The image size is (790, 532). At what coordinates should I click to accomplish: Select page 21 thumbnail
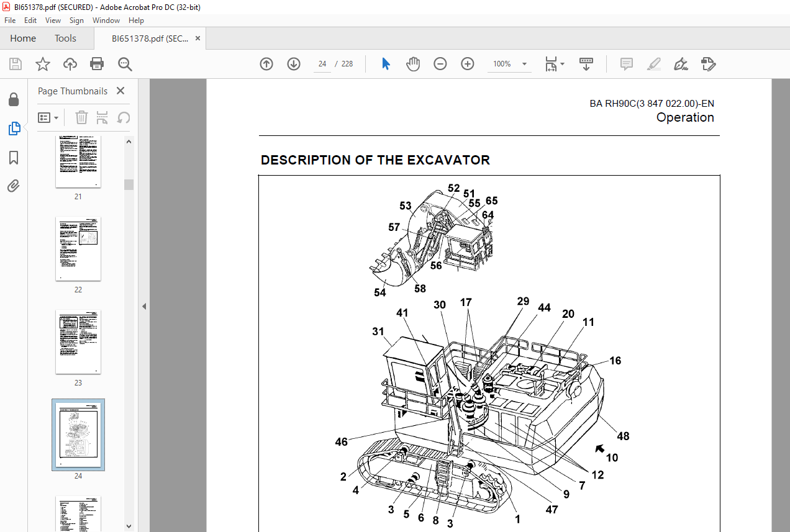[x=78, y=161]
